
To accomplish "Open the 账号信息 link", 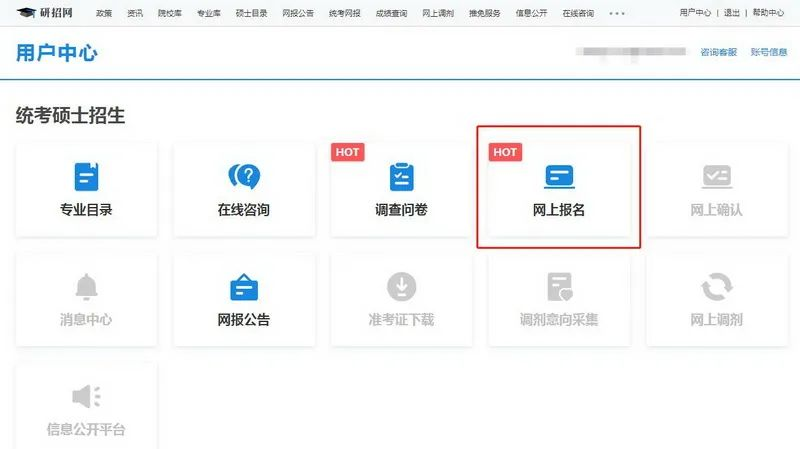I will [769, 52].
